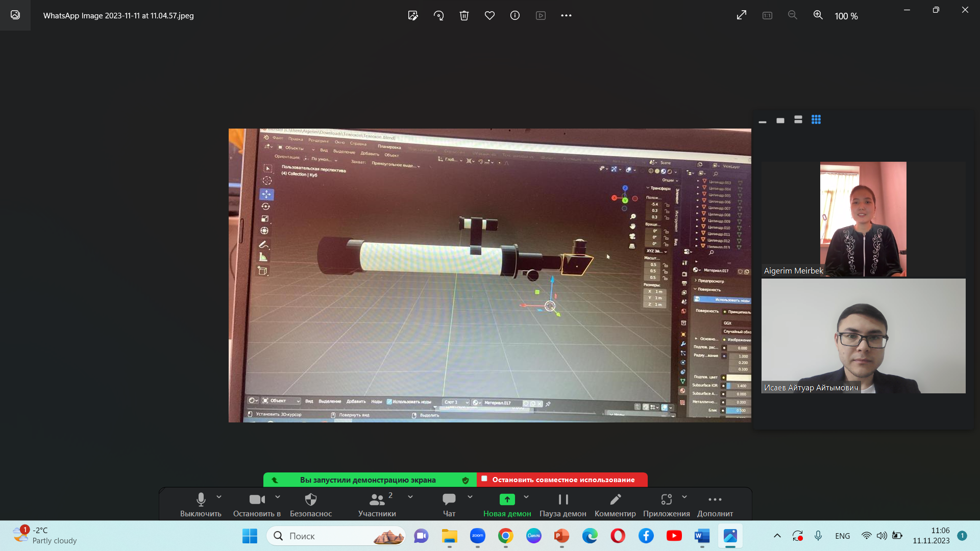Image resolution: width=980 pixels, height=551 pixels.
Task: Click the Edit image icon in Photos toolbar
Action: tap(413, 15)
